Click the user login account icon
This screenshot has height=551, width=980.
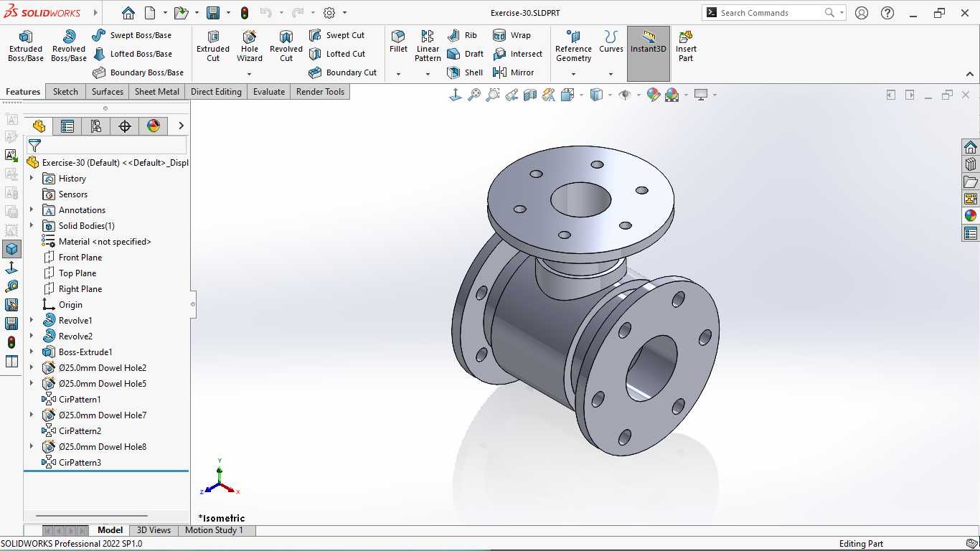point(862,13)
